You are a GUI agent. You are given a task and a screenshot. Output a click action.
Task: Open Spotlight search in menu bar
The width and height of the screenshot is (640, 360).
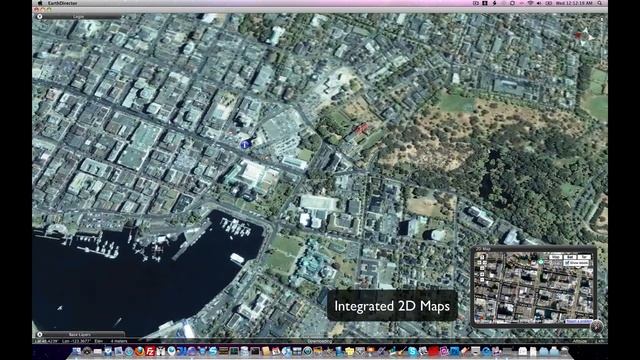pyautogui.click(x=600, y=3)
